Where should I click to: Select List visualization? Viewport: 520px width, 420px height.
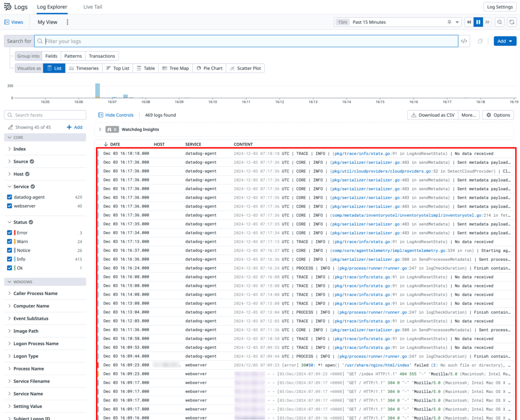(54, 68)
